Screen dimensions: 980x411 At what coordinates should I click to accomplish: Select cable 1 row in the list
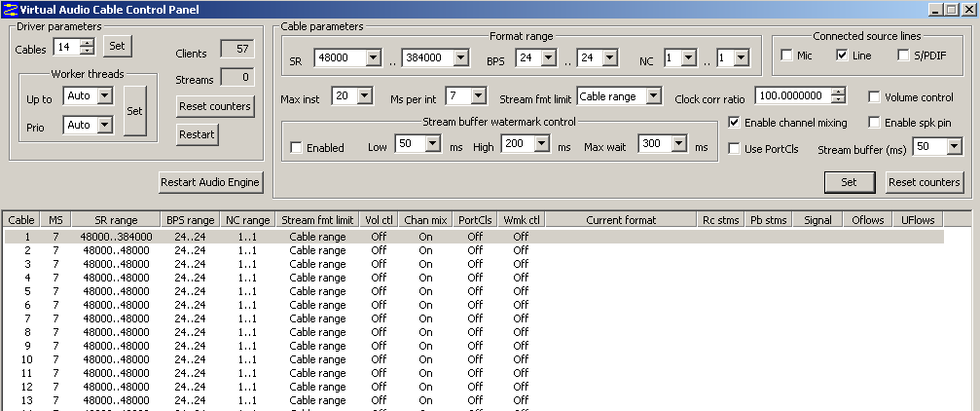tap(474, 237)
